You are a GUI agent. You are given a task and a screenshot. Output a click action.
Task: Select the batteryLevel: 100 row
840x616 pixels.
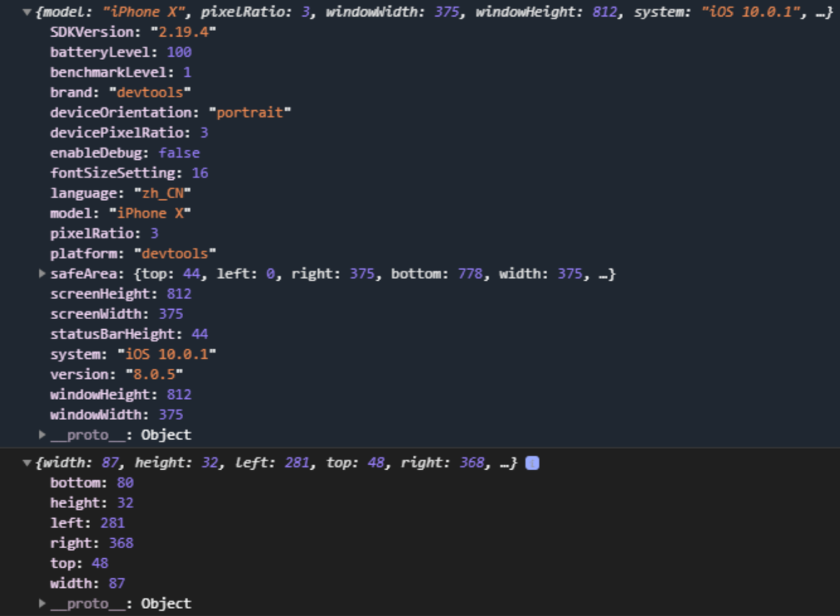[120, 52]
